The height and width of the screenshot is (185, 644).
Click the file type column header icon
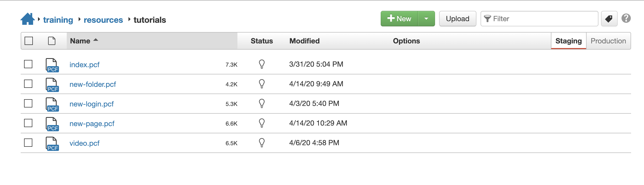coord(52,41)
